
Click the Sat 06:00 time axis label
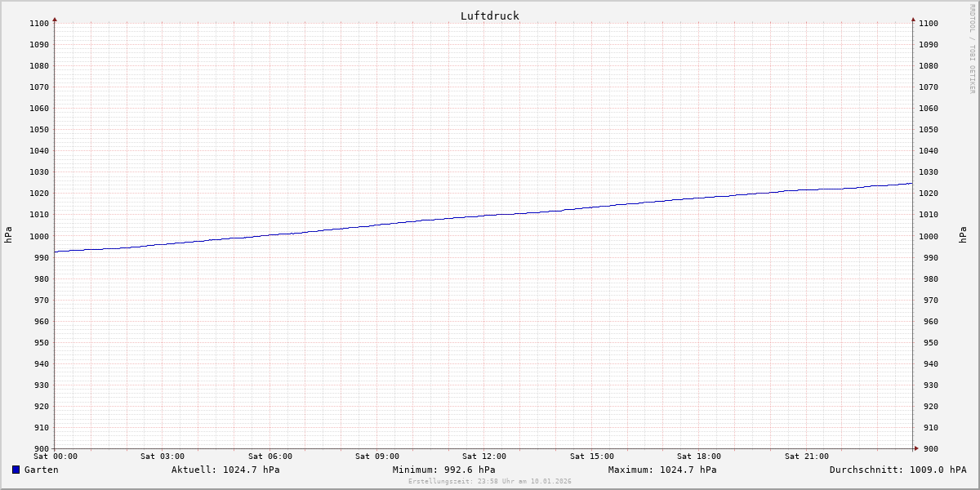point(270,457)
